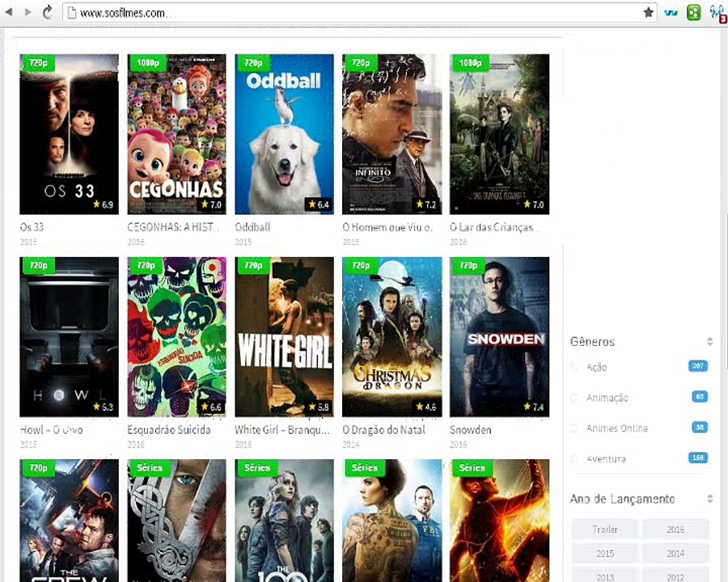Open the Infinito movie poster
The height and width of the screenshot is (582, 728).
tap(392, 134)
